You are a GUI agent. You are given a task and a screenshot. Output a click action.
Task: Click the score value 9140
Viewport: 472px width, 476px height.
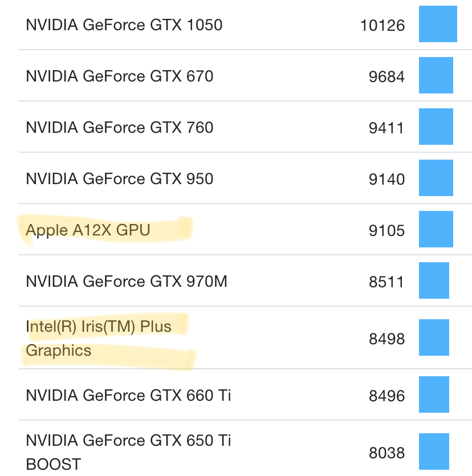pos(386,180)
